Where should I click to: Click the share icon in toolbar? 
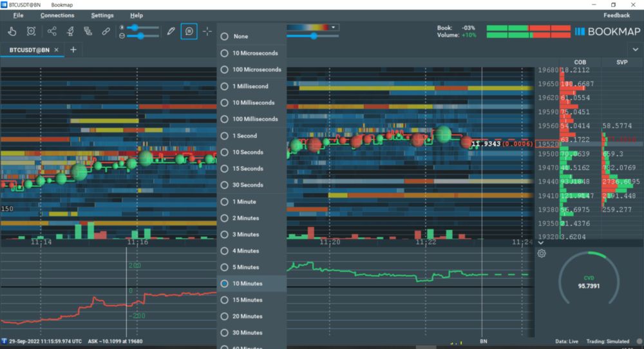[52, 31]
